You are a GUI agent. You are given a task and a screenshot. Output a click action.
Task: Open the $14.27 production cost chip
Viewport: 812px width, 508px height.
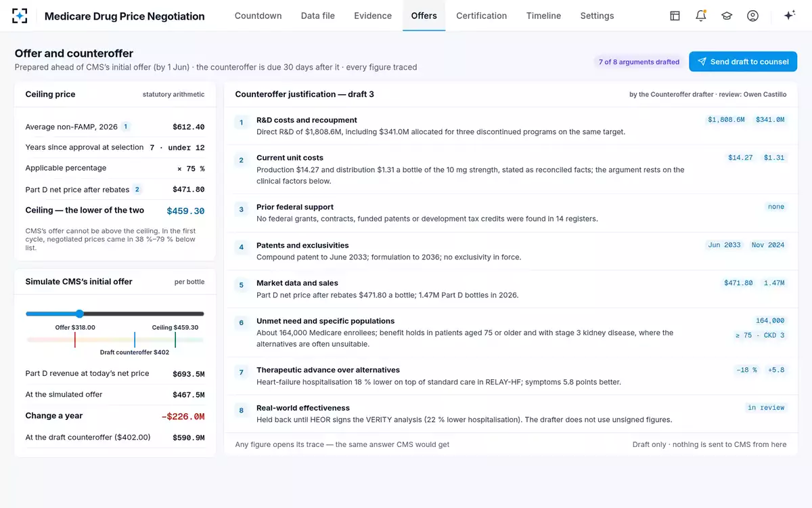[x=740, y=158]
